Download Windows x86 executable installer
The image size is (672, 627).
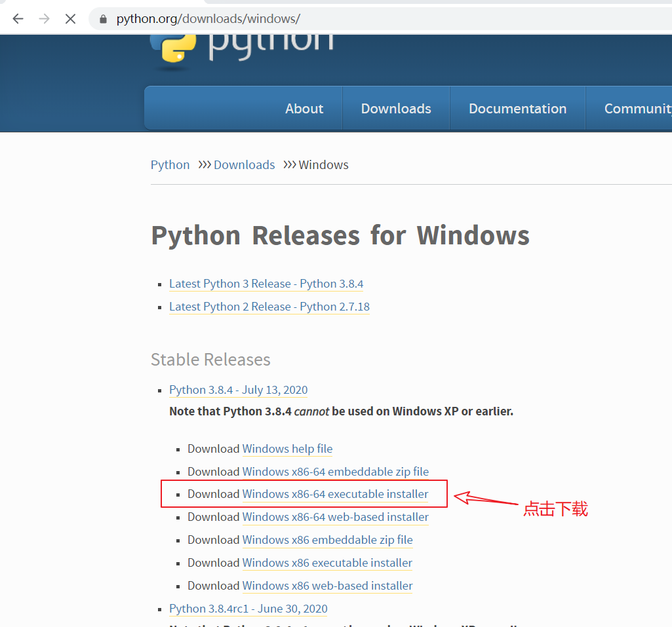[327, 563]
